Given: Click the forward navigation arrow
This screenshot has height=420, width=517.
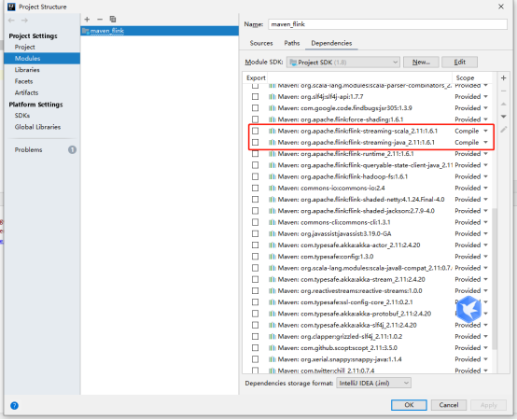Looking at the screenshot, I should pos(24,21).
